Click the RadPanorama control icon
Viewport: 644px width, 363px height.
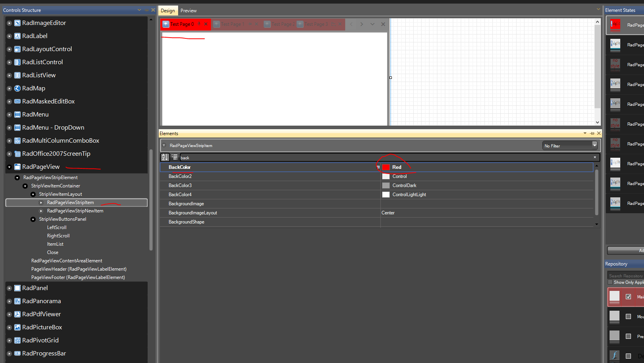coord(17,301)
